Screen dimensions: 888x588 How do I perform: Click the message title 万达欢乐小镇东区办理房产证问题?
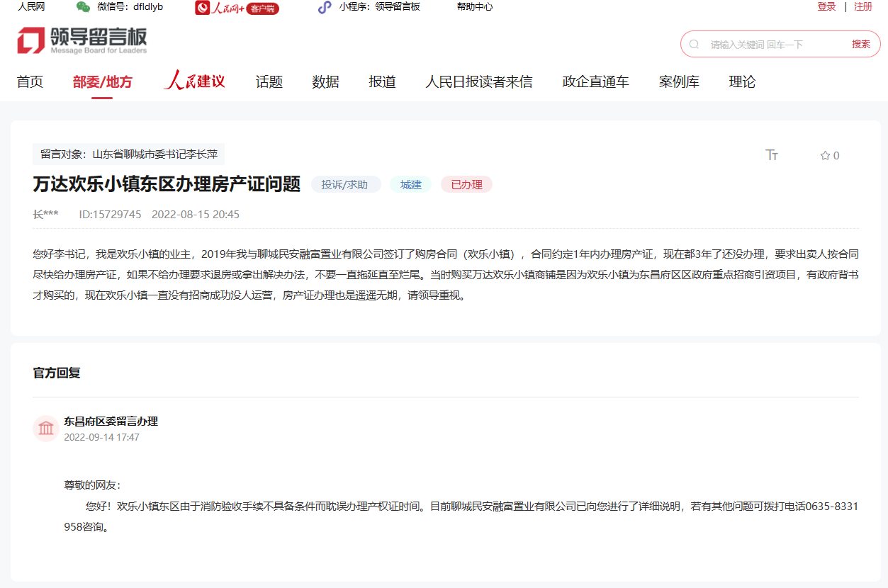pyautogui.click(x=167, y=184)
